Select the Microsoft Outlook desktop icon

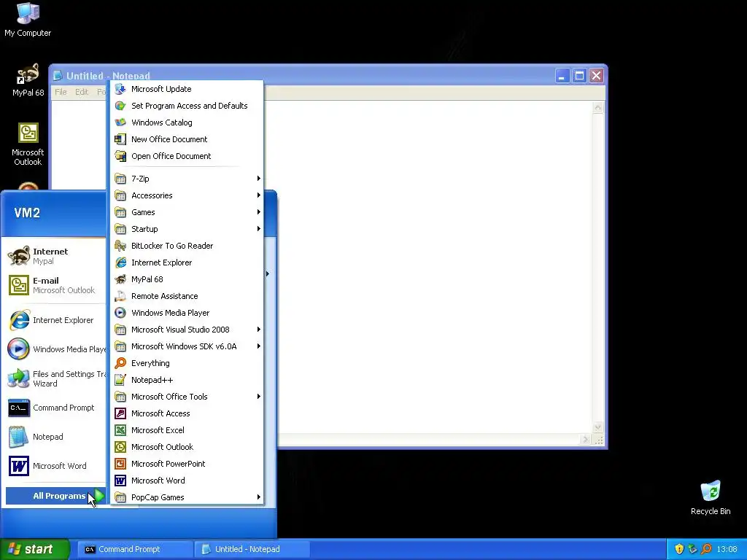28,144
